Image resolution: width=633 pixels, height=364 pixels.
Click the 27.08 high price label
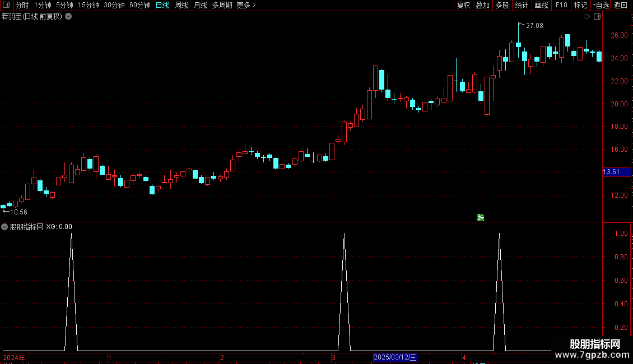tap(534, 25)
